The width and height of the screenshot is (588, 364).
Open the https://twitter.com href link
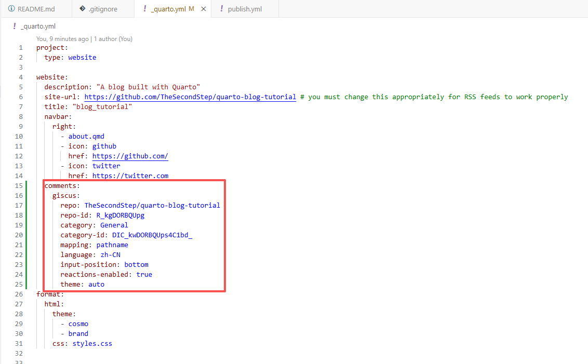pyautogui.click(x=130, y=176)
